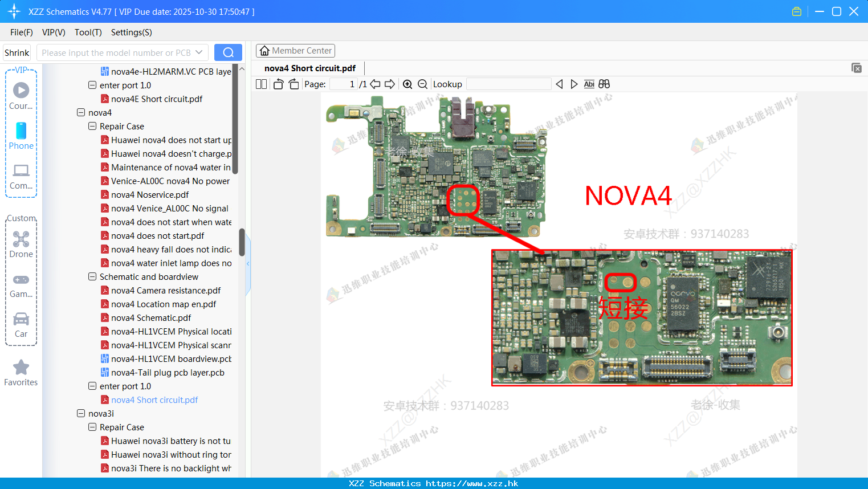Open nova4E Short circuit.pdf
This screenshot has width=868, height=489.
click(157, 99)
